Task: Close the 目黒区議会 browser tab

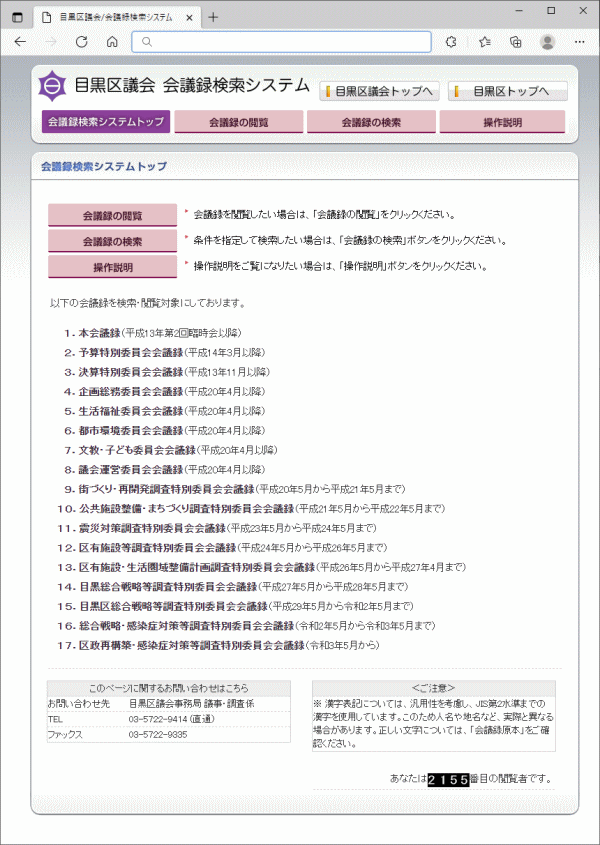Action: (x=189, y=18)
